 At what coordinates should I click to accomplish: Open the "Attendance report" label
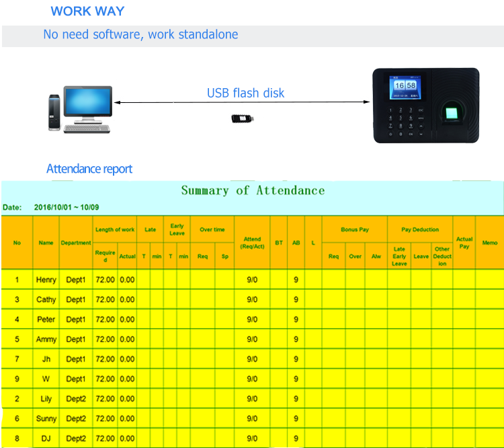(x=89, y=169)
